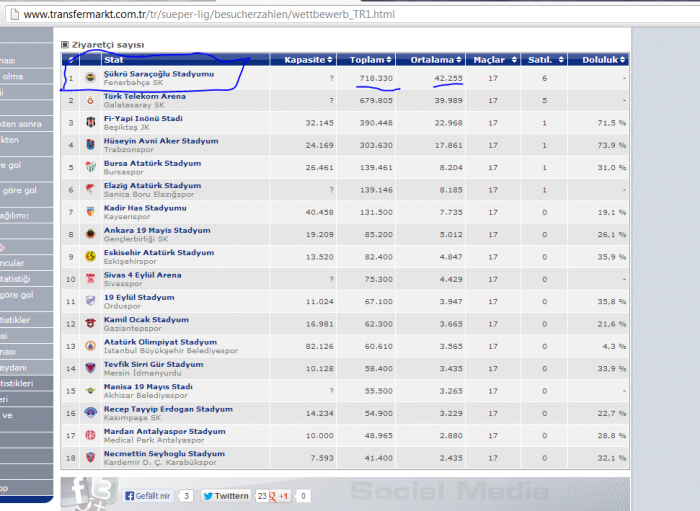The width and height of the screenshot is (700, 511).
Task: Click the Trabzonspor crest icon
Action: pos(90,144)
